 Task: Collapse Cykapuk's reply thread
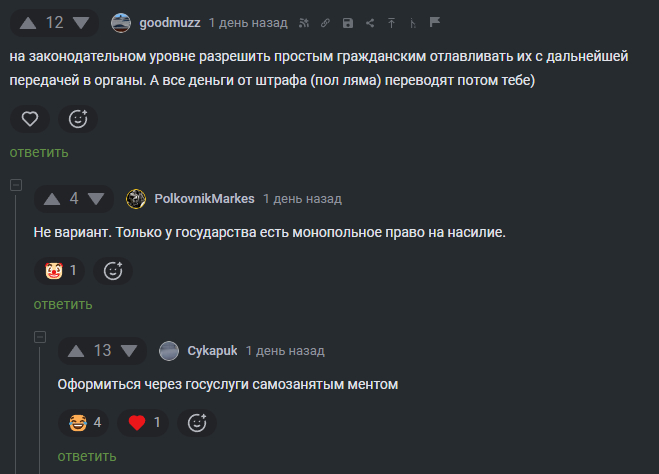pos(40,338)
